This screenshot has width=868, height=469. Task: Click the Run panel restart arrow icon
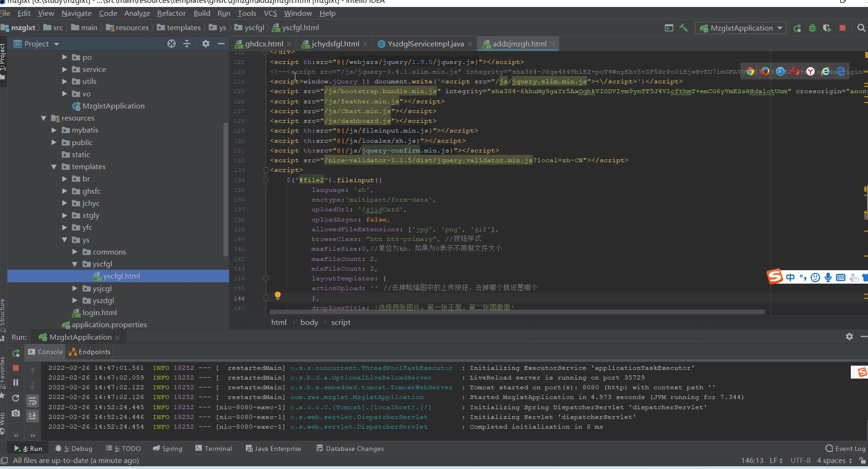click(15, 398)
